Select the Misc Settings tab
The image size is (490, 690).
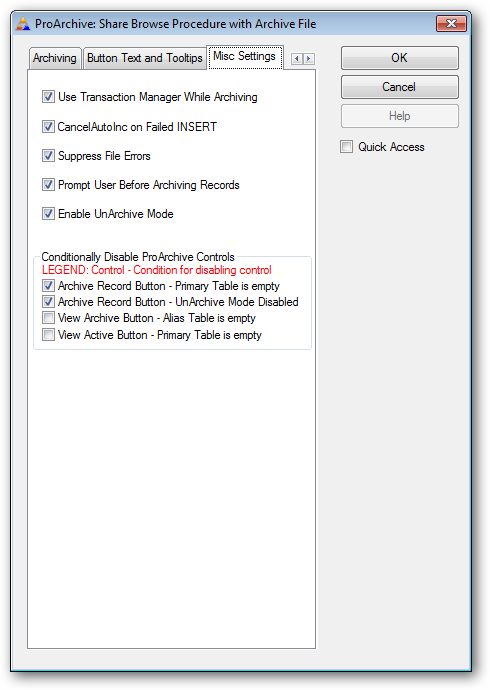click(245, 57)
